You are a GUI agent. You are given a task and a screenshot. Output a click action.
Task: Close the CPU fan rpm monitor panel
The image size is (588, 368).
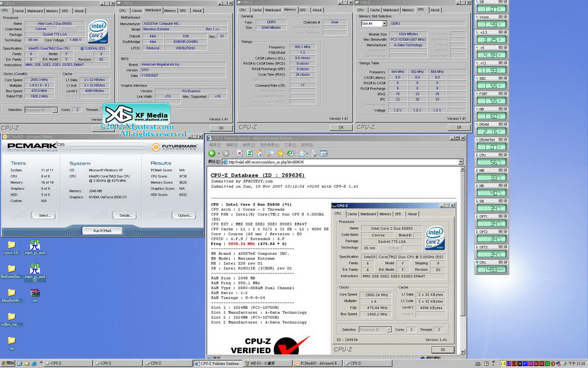pyautogui.click(x=505, y=262)
